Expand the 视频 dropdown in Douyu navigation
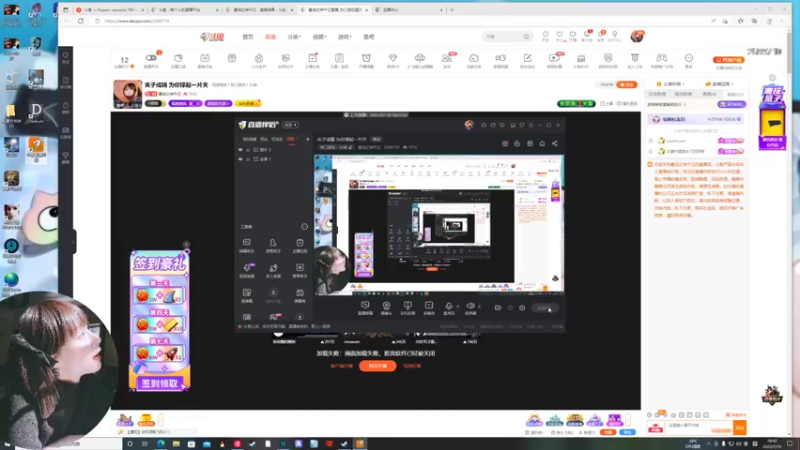Image resolution: width=800 pixels, height=450 pixels. coord(319,37)
